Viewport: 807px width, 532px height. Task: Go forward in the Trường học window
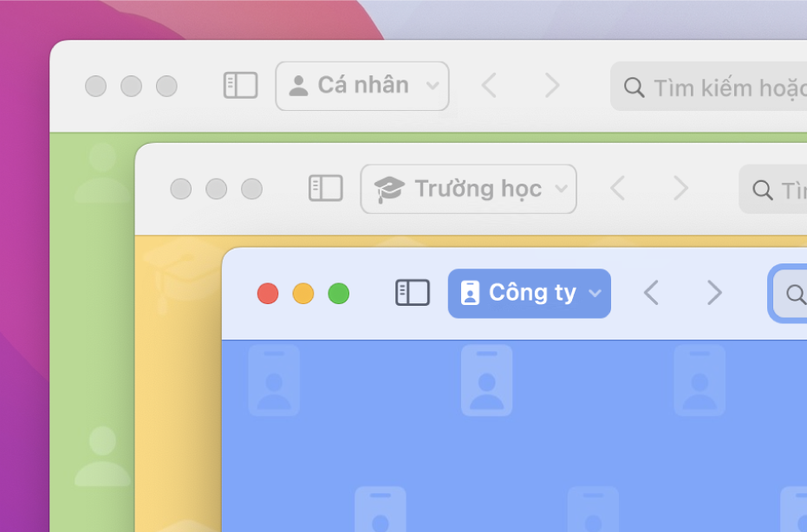tap(681, 188)
